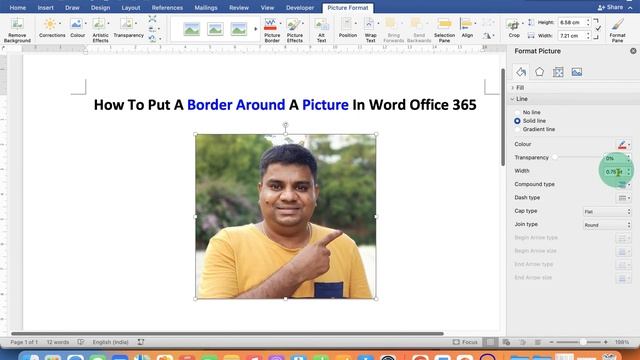The width and height of the screenshot is (640, 360).
Task: Apply second picture style thumbnail
Action: click(215, 29)
